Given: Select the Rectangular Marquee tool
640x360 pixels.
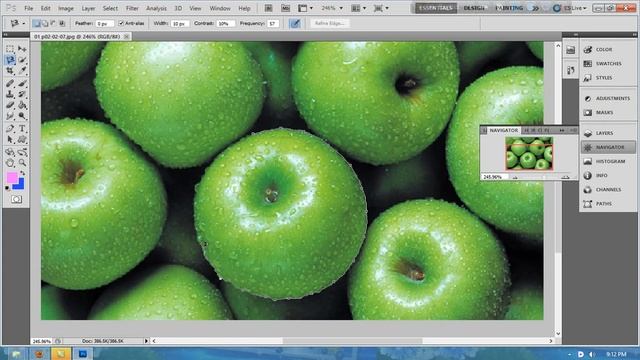Looking at the screenshot, I should (x=10, y=49).
